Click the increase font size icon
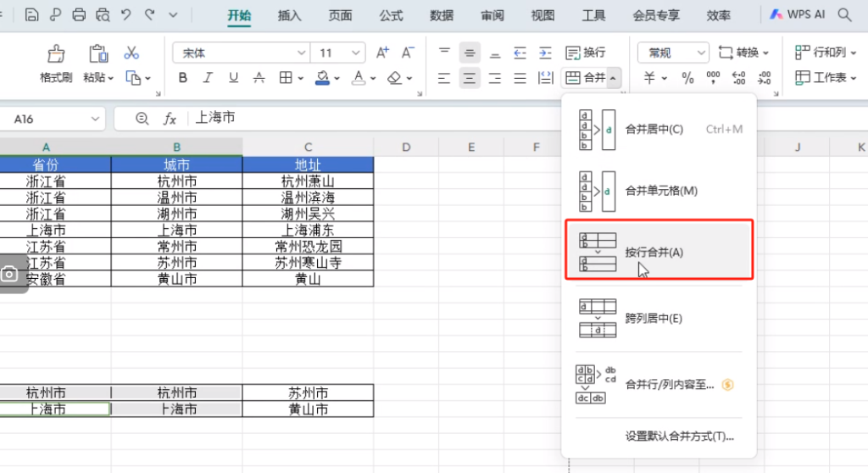Viewport: 868px width, 473px height. click(382, 53)
